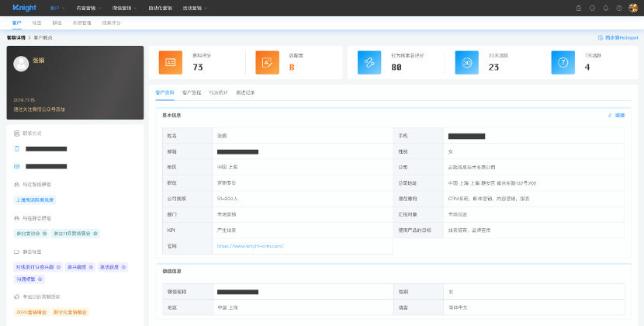Viewport: 644px width, 326px height.
Task: Click the 上海高活跃度线索 group tag
Action: (x=35, y=200)
